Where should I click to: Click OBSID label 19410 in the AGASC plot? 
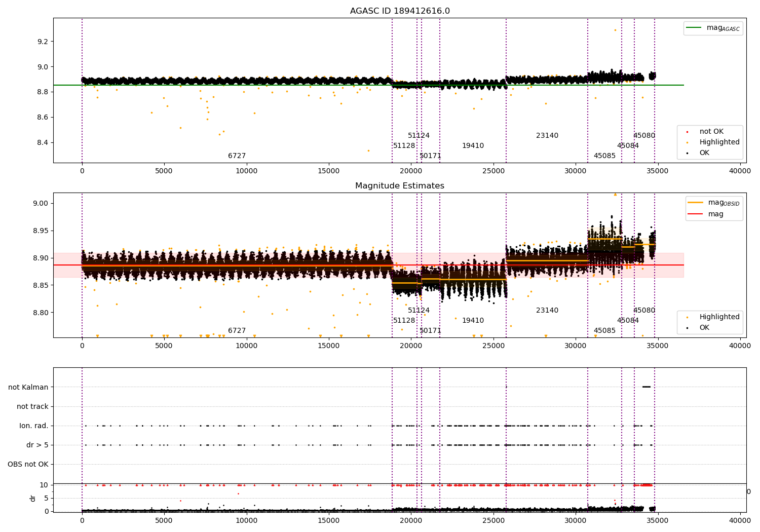[x=473, y=146]
